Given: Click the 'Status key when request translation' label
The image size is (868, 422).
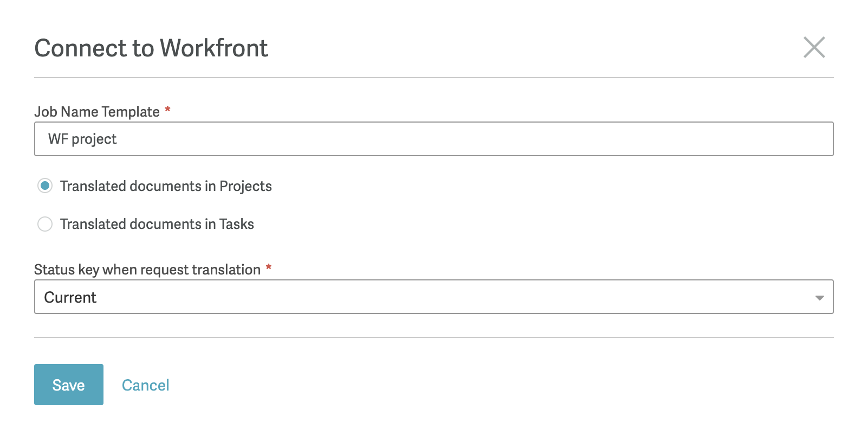Looking at the screenshot, I should click(x=147, y=270).
